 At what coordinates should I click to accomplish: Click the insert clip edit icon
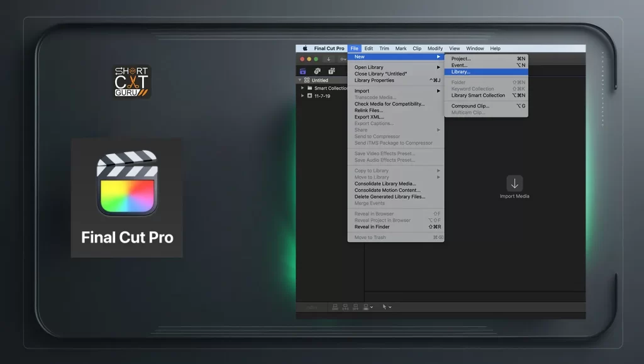click(x=345, y=307)
